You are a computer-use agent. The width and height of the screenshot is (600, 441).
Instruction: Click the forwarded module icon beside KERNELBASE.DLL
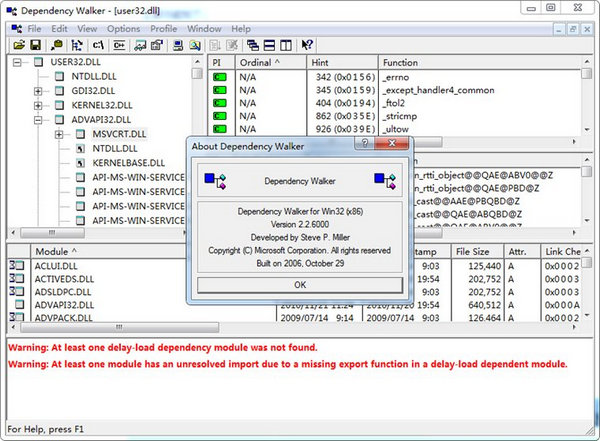(x=80, y=163)
